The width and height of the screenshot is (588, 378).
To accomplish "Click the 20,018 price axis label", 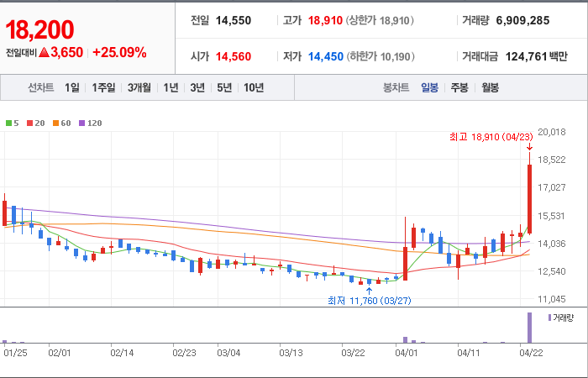I will click(x=552, y=132).
